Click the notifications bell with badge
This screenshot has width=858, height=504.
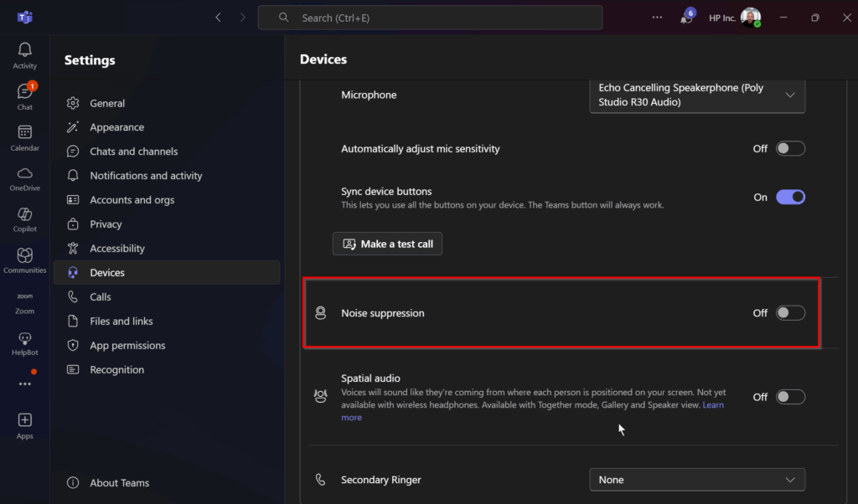pos(686,18)
